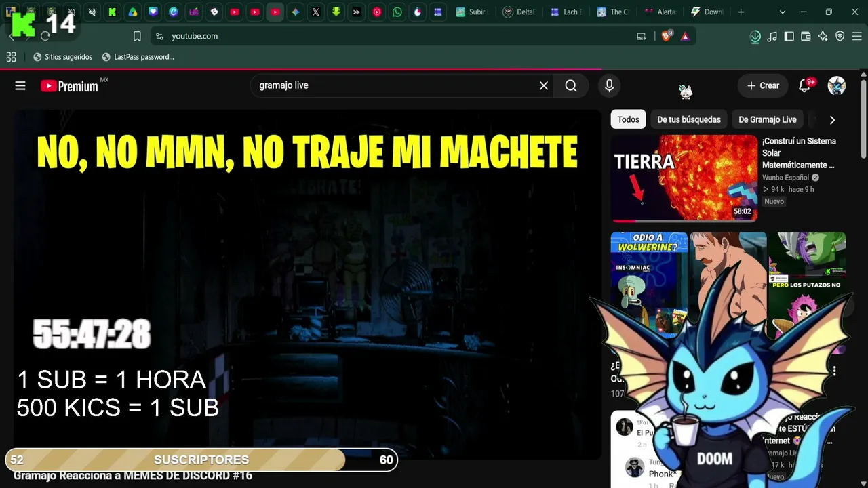Click the bookmark icon beside address bar
The image size is (868, 488).
(x=137, y=36)
